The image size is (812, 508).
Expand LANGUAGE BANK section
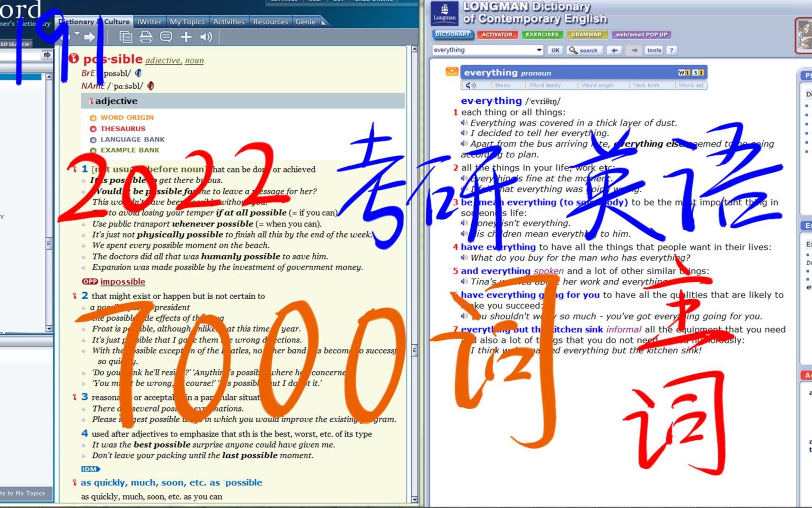(x=127, y=139)
